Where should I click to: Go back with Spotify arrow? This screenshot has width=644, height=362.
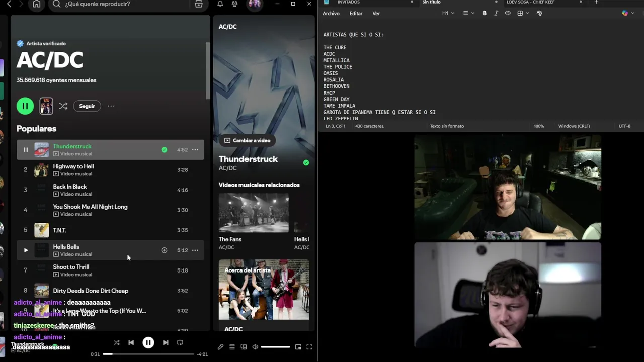pyautogui.click(x=9, y=4)
